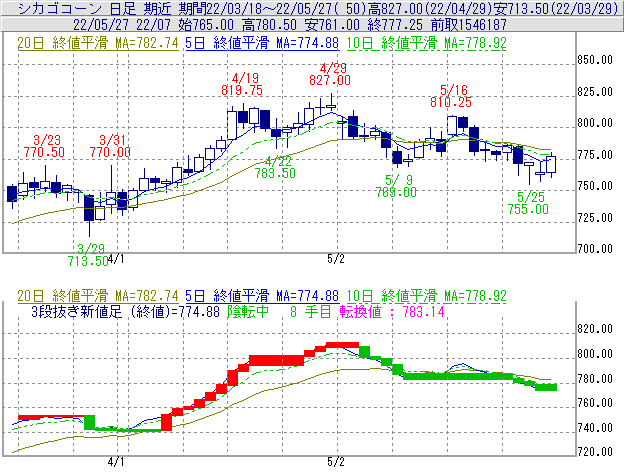The height and width of the screenshot is (475, 624).
Task: Select the closing price 終777.25
Action: coord(395,25)
